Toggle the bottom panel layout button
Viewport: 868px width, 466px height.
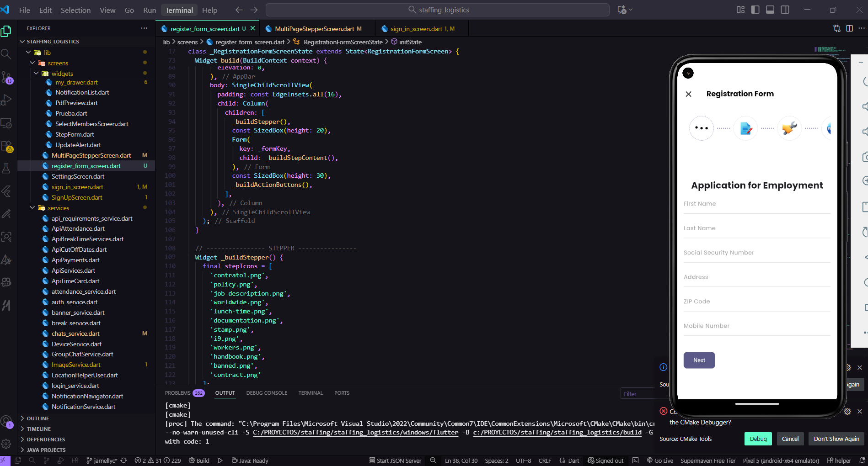coord(770,10)
